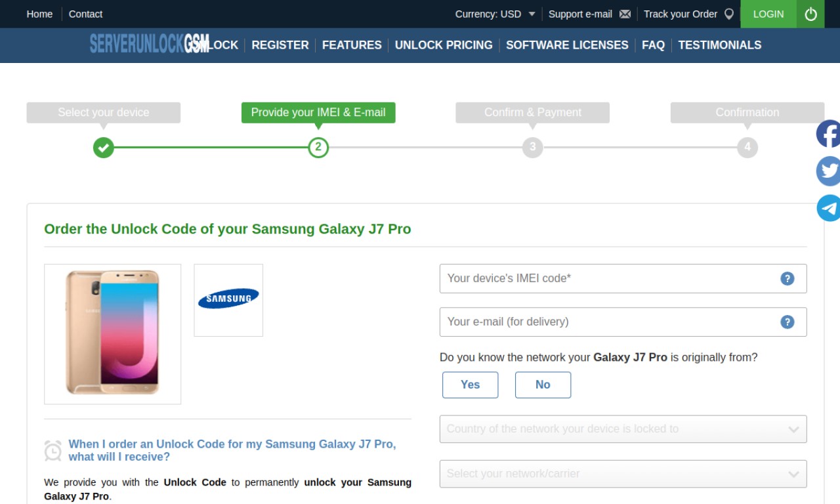Image resolution: width=840 pixels, height=504 pixels.
Task: Open the Telegram share icon
Action: click(x=828, y=208)
